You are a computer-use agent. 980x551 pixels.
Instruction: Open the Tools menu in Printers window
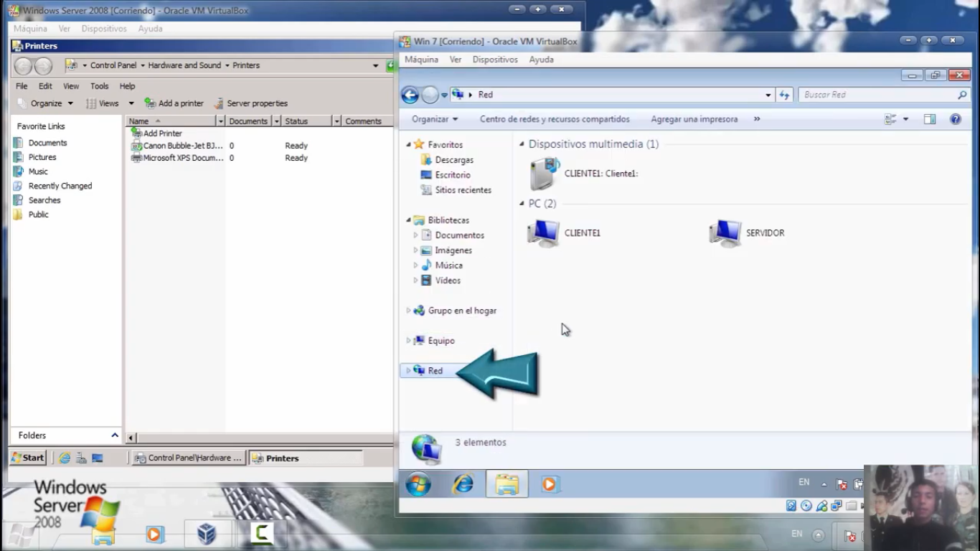tap(99, 86)
